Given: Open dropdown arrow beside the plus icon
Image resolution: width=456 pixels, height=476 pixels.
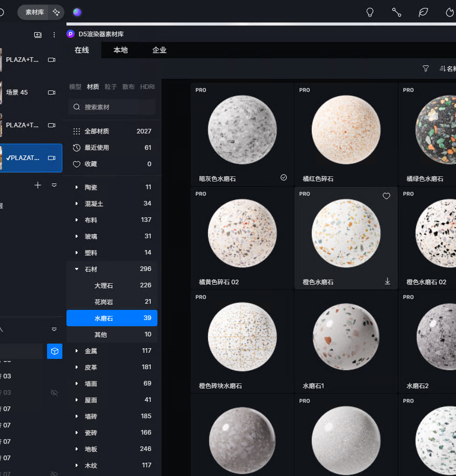Looking at the screenshot, I should [x=54, y=185].
